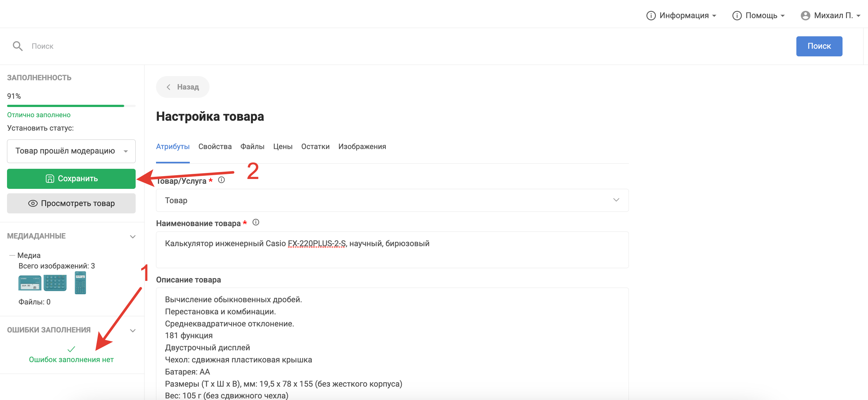
Task: Collapse the Медиаданные section
Action: [x=133, y=237]
